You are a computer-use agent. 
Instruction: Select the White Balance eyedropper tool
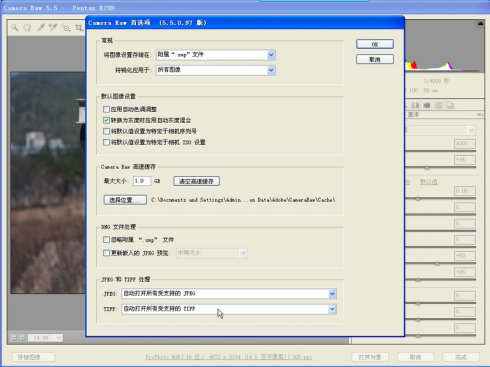click(40, 27)
